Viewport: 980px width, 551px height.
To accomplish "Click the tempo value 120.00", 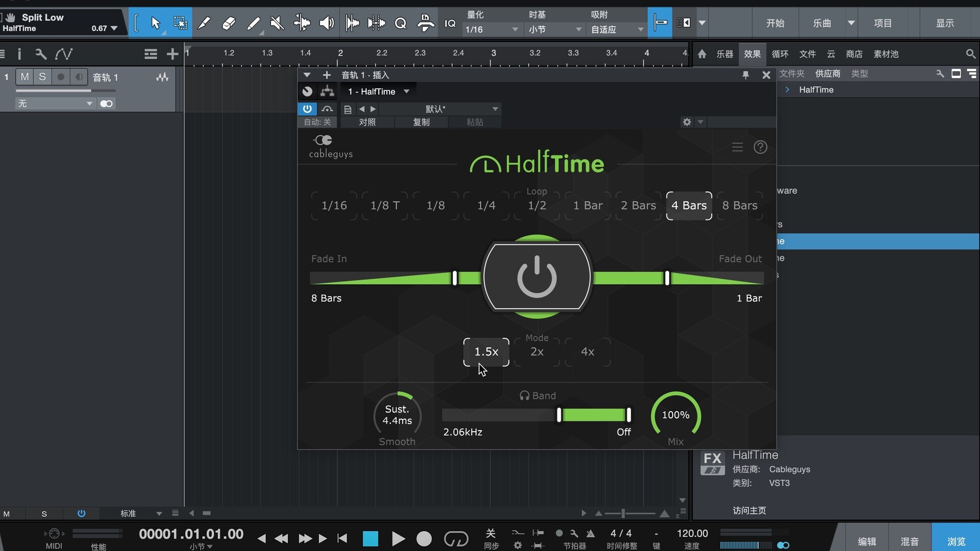I will coord(692,533).
